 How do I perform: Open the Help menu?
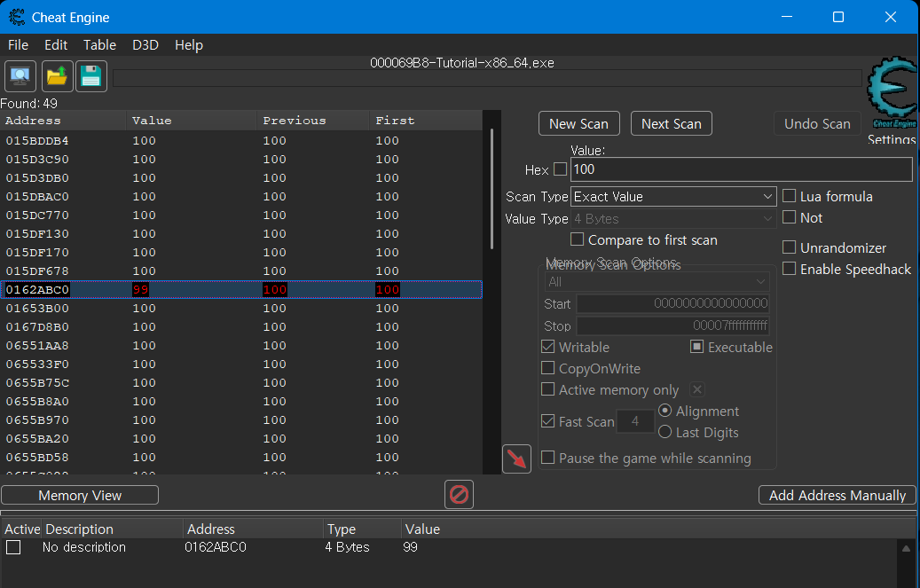189,44
